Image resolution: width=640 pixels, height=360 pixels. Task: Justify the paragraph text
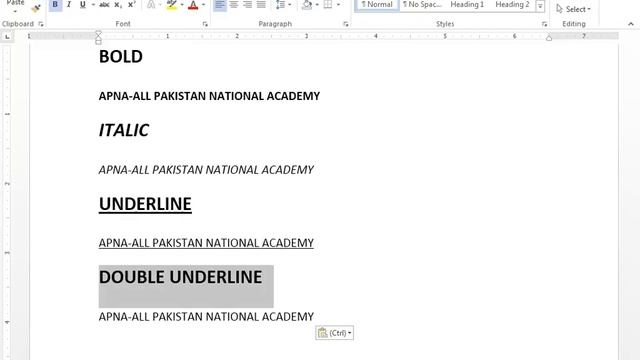261,4
